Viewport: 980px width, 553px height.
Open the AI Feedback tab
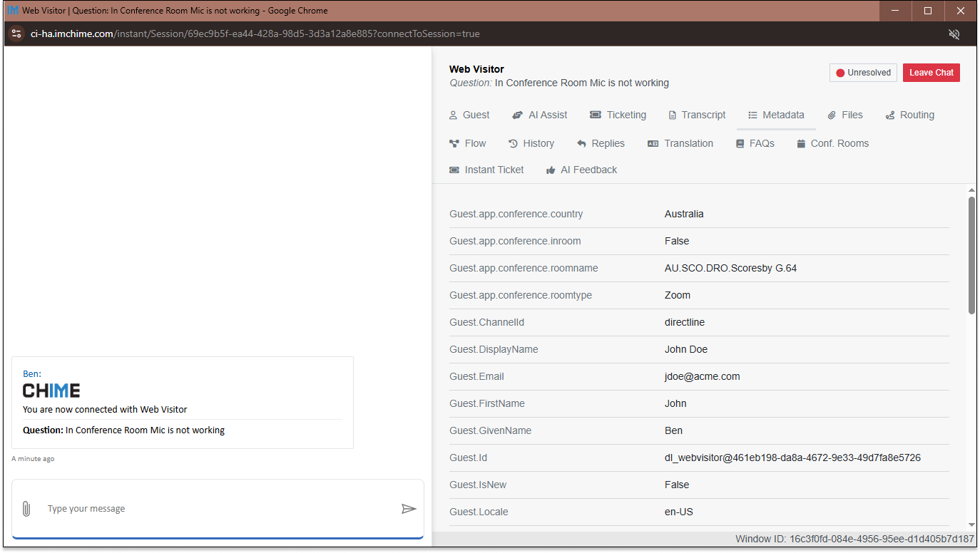(x=581, y=170)
